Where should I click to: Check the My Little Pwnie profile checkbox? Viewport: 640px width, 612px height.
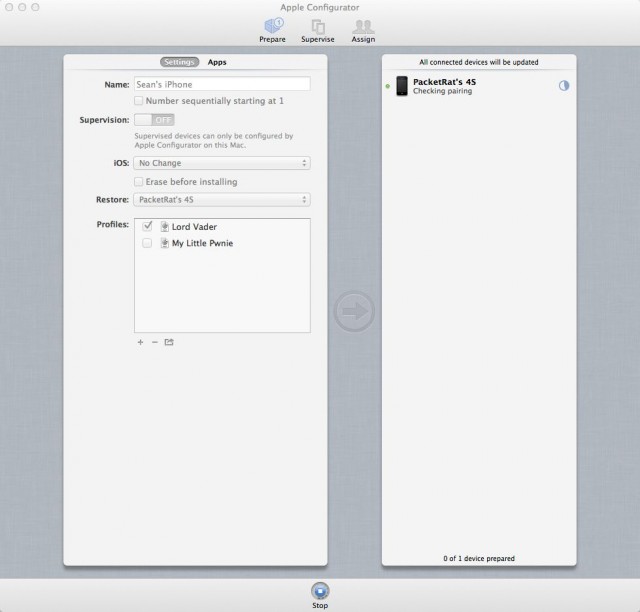pos(147,243)
